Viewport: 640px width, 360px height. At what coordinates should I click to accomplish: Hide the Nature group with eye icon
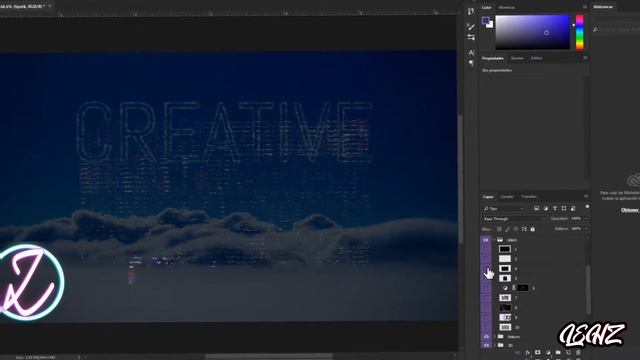tap(486, 337)
